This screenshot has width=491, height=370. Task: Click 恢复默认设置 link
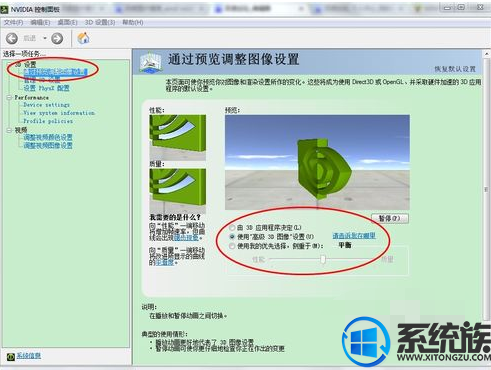[455, 69]
